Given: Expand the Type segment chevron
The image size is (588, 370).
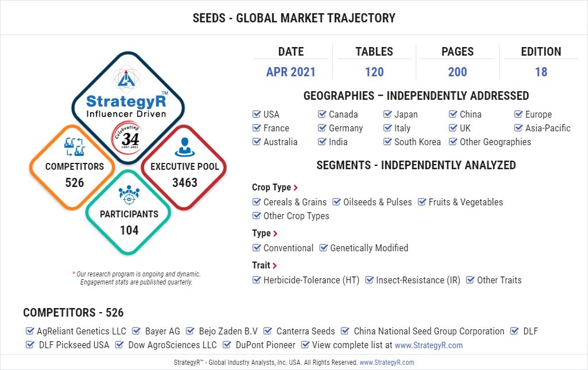Looking at the screenshot, I should point(276,233).
